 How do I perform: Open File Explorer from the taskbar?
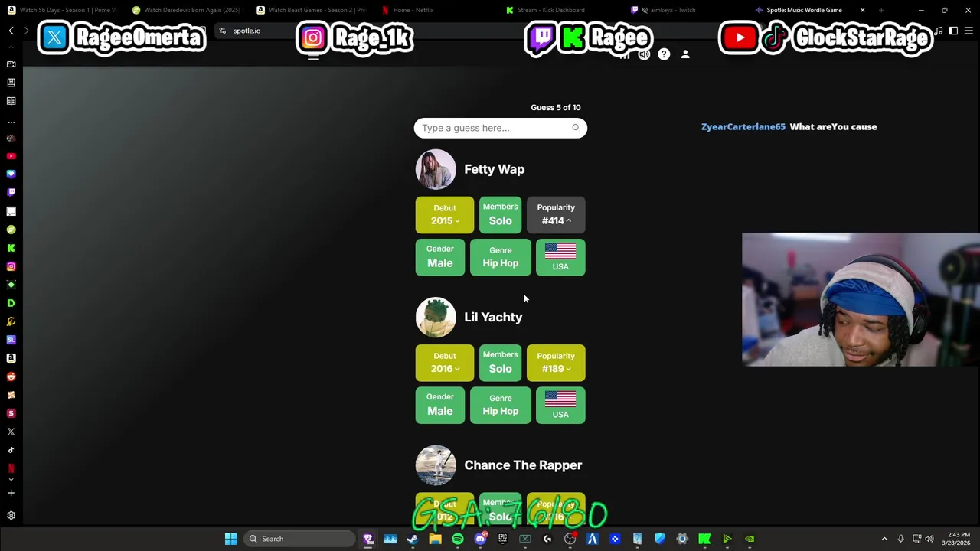tap(435, 539)
